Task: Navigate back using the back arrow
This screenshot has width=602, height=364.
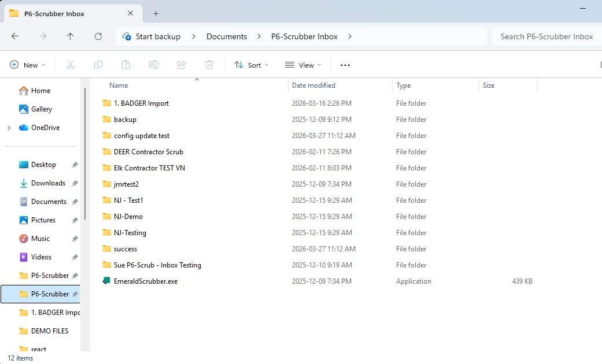Action: click(15, 36)
